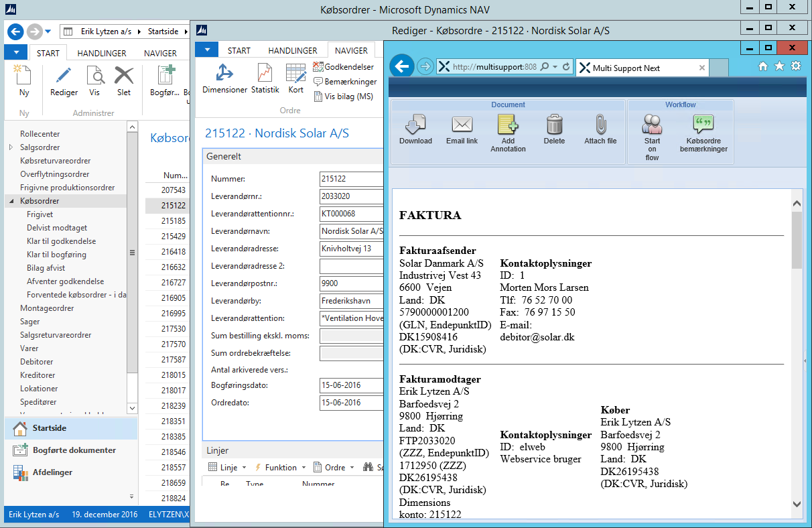Switch to START tab in Rediger window
The height and width of the screenshot is (528, 812).
tap(239, 50)
